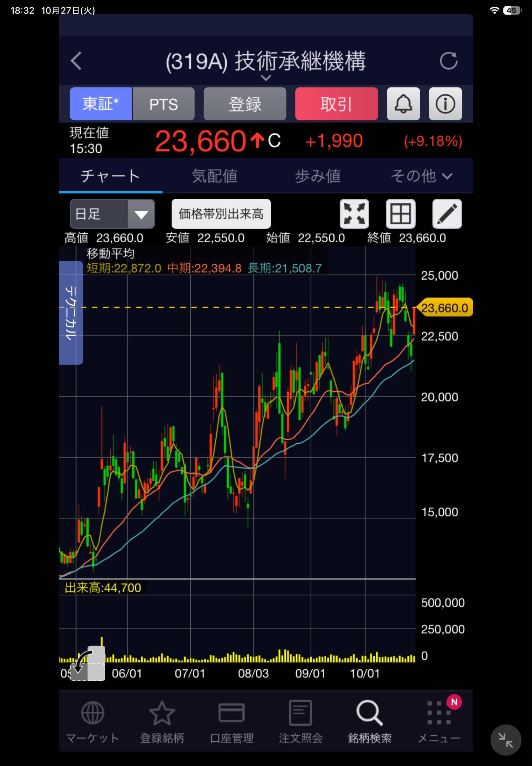
Task: Select the 気配値 tab
Action: (x=214, y=176)
